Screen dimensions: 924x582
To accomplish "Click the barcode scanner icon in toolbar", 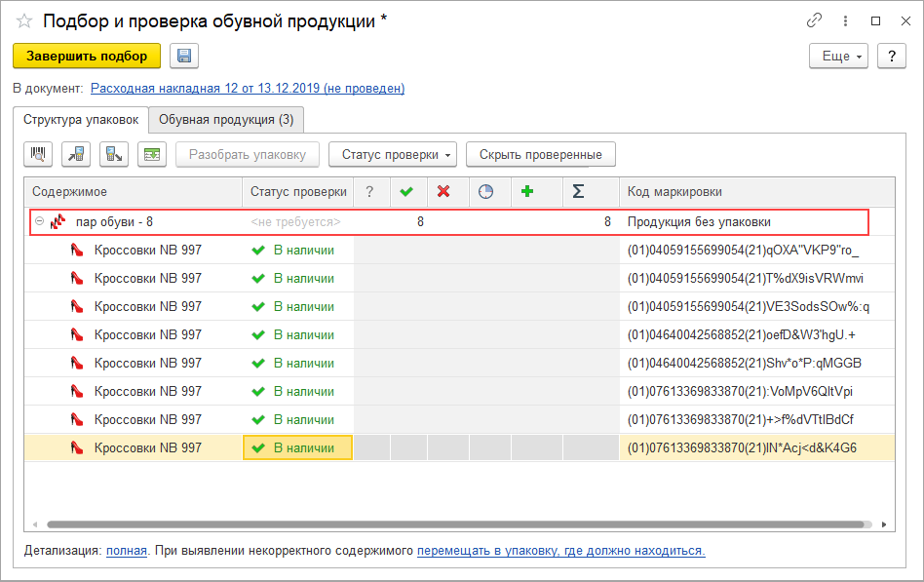I will 40,154.
